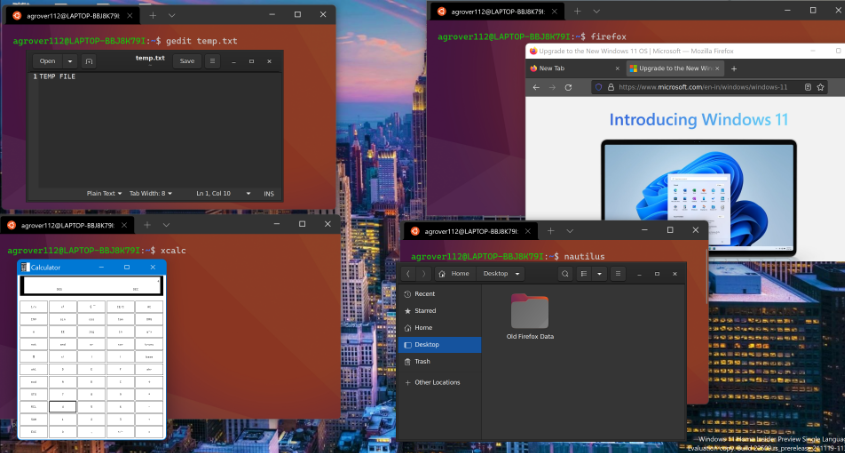Add new tab in firefox terminal window
This screenshot has height=453, width=845.
tap(577, 11)
